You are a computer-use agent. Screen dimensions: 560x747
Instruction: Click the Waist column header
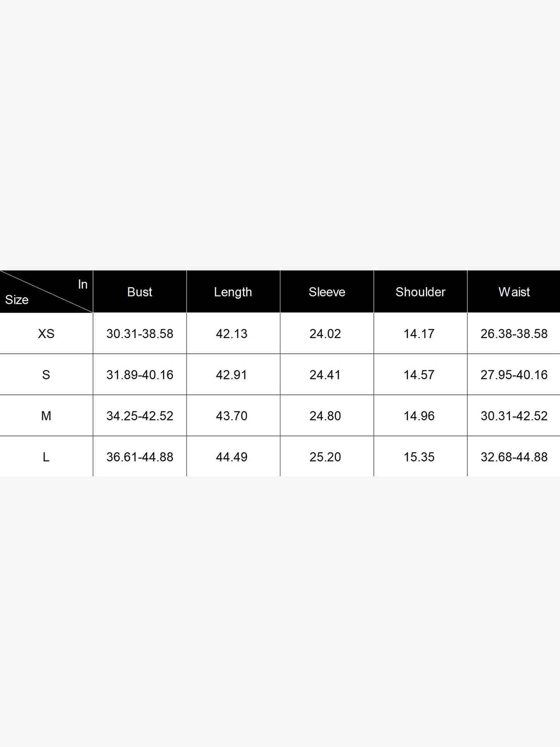(514, 292)
